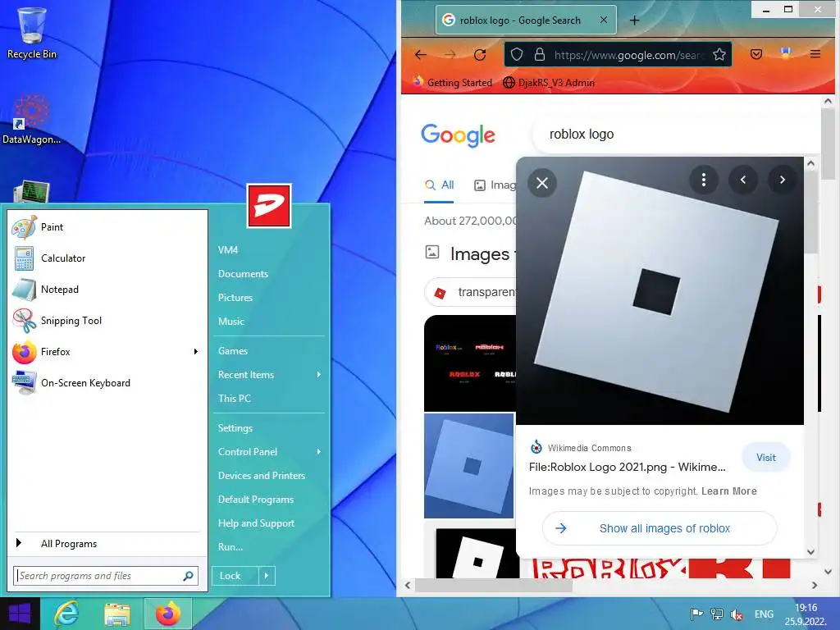Show the next image in preview
This screenshot has height=630, width=840.
coord(782,180)
